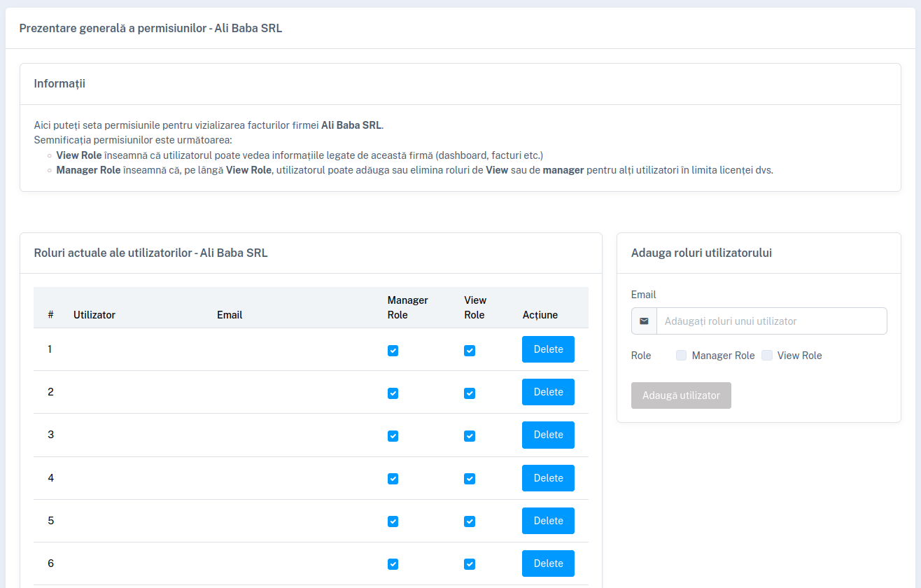Uncheck Manager Role for user 6
Image resolution: width=921 pixels, height=588 pixels.
tap(393, 564)
